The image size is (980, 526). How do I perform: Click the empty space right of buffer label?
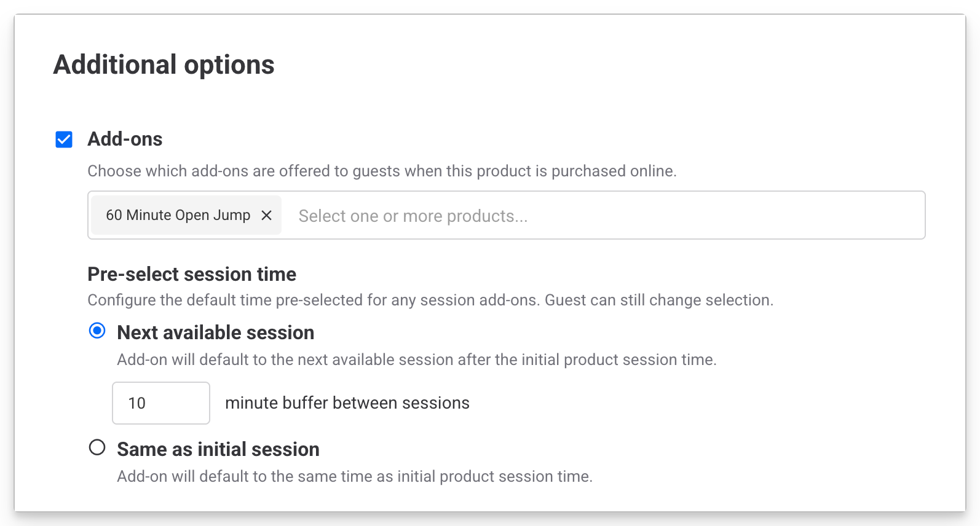point(676,403)
